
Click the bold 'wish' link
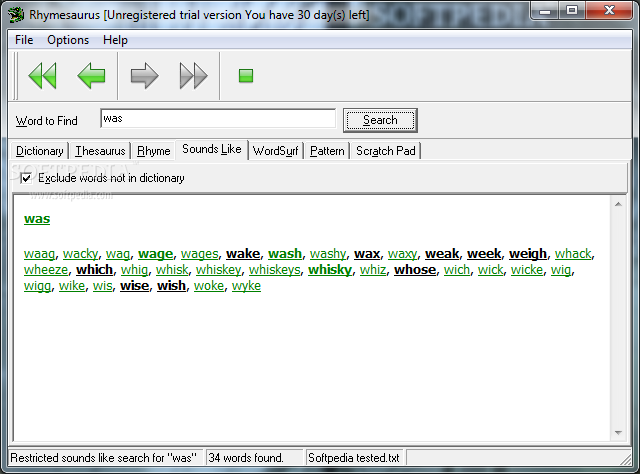171,286
